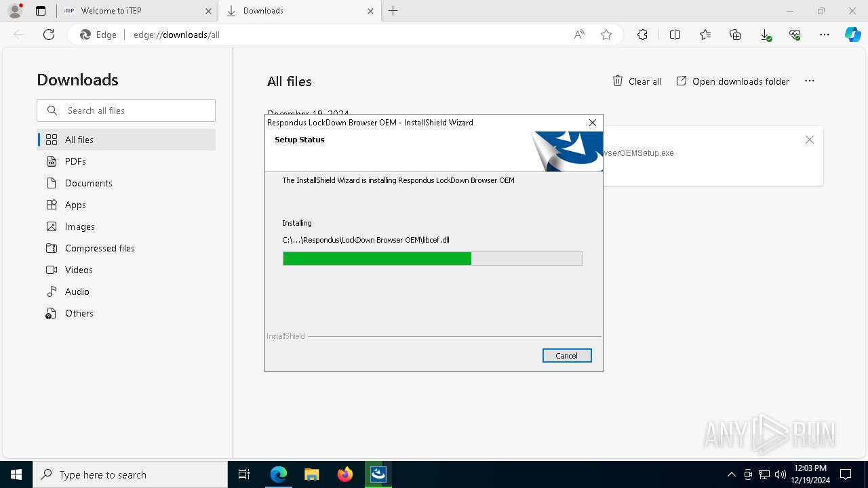Open the Collections icon

(x=735, y=35)
